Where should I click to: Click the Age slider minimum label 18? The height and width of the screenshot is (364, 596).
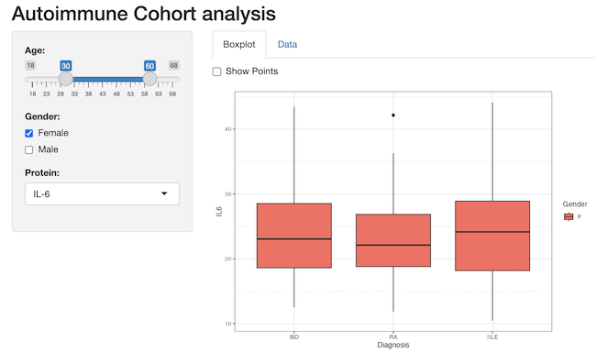coord(30,65)
